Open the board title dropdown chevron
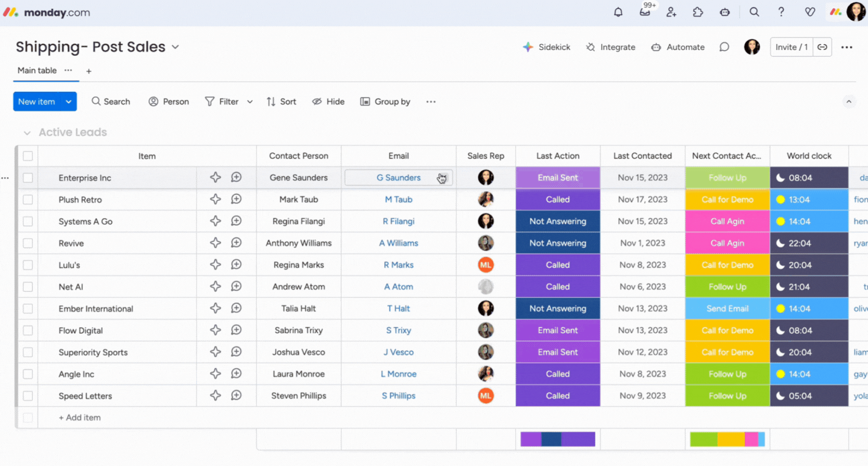The width and height of the screenshot is (868, 466). pyautogui.click(x=175, y=47)
